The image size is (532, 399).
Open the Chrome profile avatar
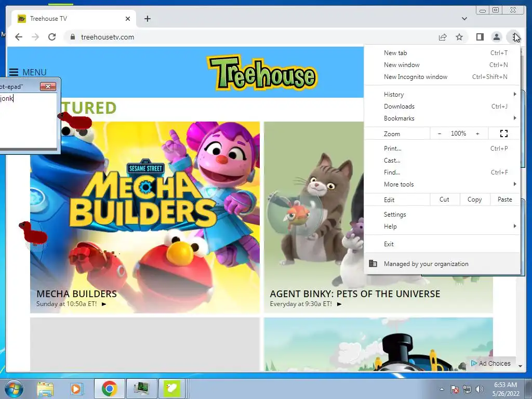point(496,37)
